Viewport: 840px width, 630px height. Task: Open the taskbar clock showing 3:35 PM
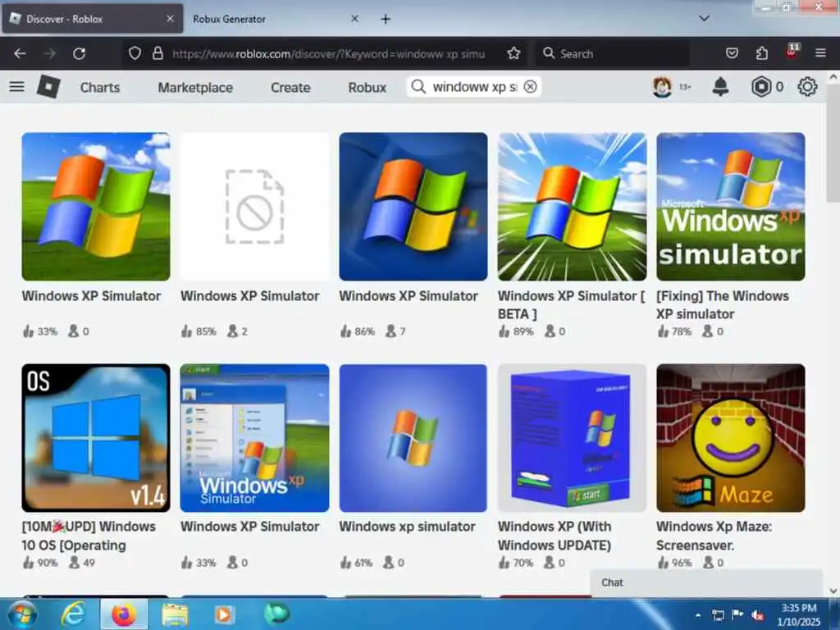pyautogui.click(x=799, y=615)
